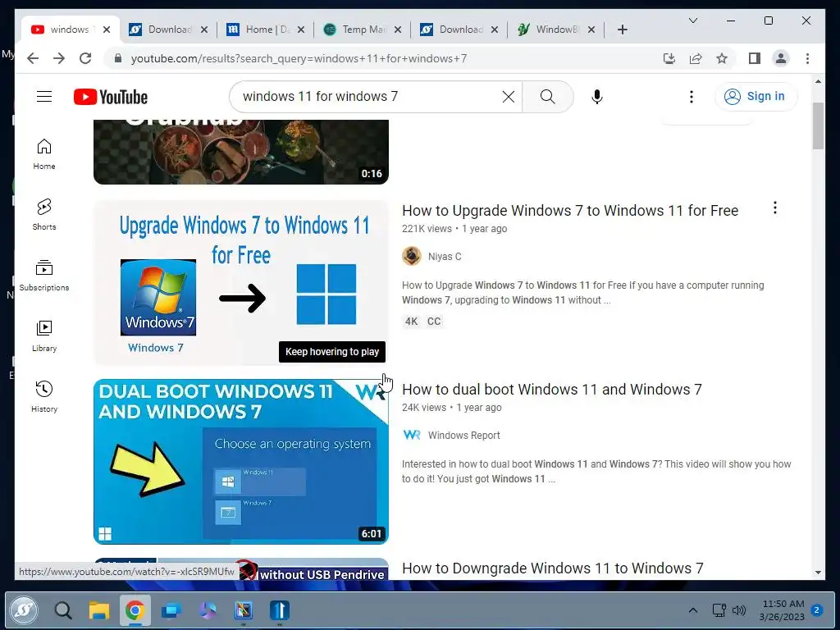Switch to the Home tab
Screen dimensions: 840x630
pyautogui.click(x=266, y=30)
